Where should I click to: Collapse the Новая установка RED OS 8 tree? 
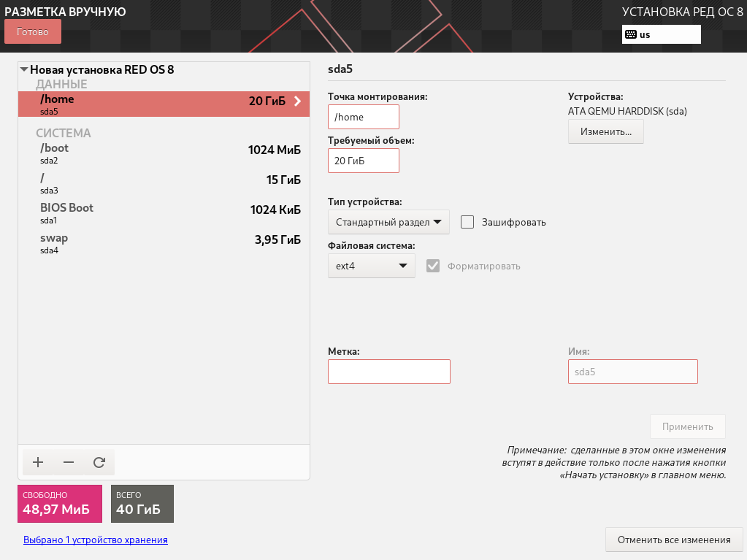(24, 69)
